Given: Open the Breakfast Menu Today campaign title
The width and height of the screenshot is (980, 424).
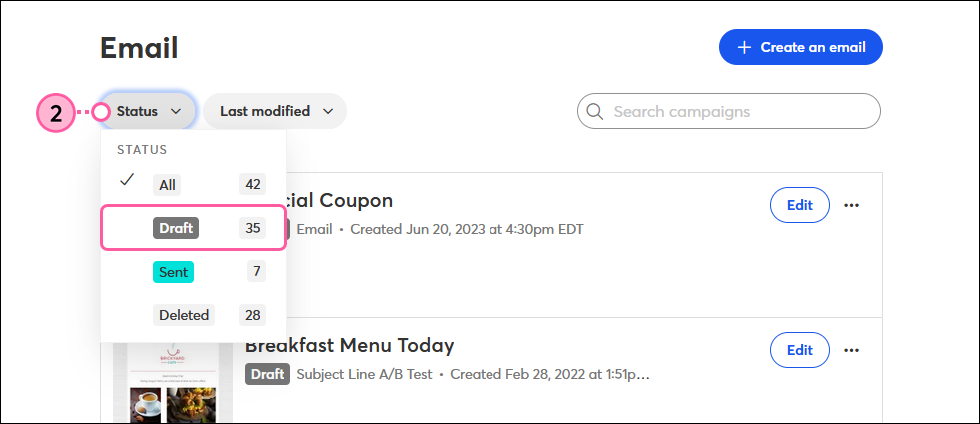Looking at the screenshot, I should 349,345.
